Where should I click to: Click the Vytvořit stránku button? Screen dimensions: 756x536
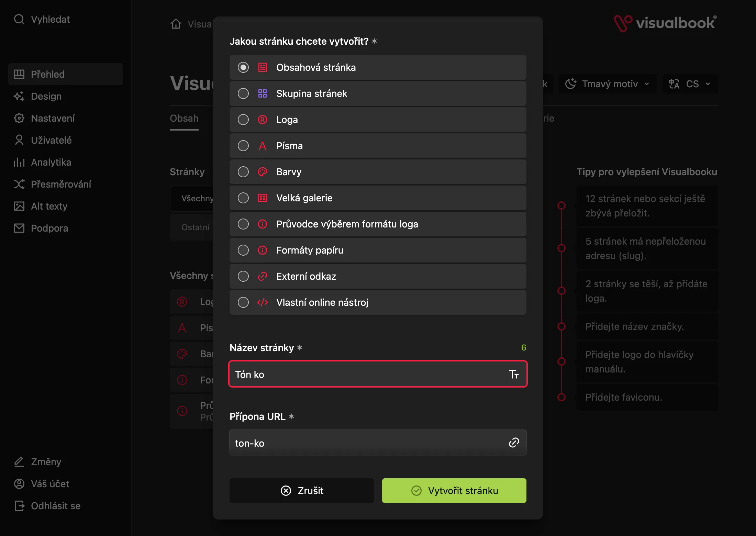(454, 491)
